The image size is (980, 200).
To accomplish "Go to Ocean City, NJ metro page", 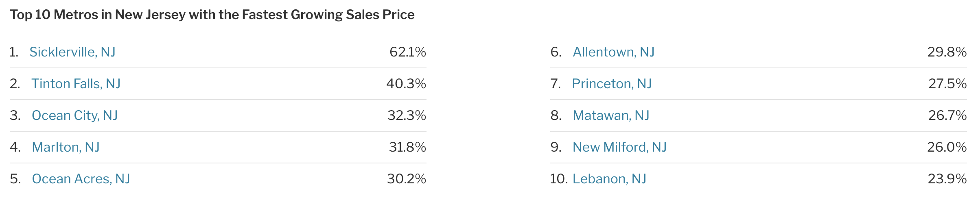I will 74,115.
